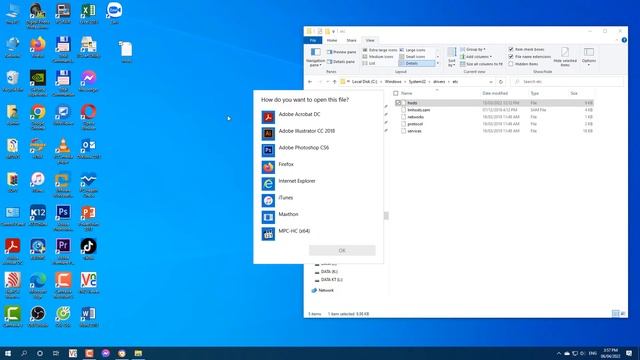Open the Navigation pane dropdown in ribbon

[x=315, y=57]
